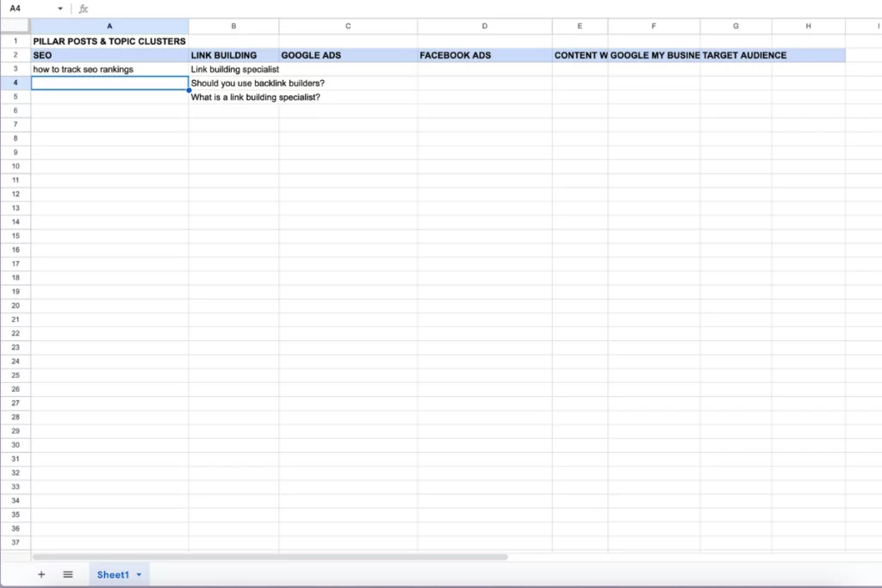882x588 pixels.
Task: Click the formula bar input area
Action: coord(484,9)
